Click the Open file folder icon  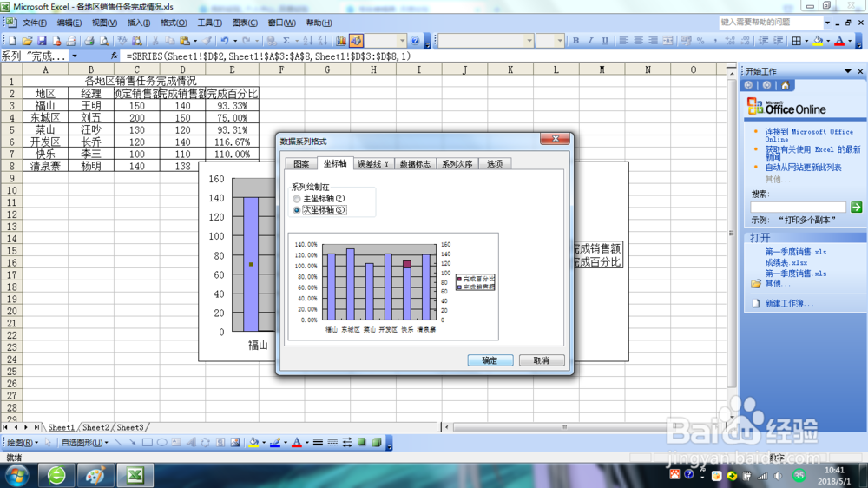[27, 41]
